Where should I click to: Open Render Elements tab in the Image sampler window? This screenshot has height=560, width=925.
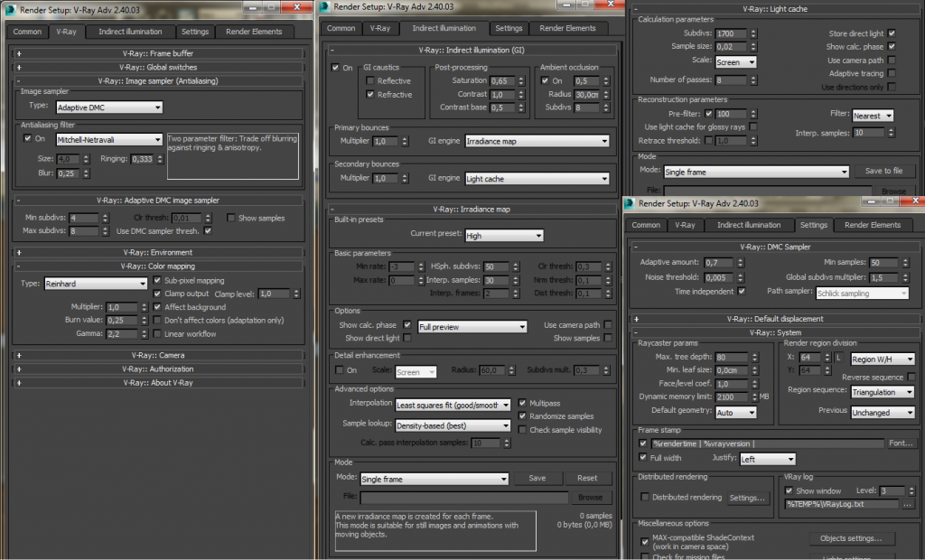point(254,32)
